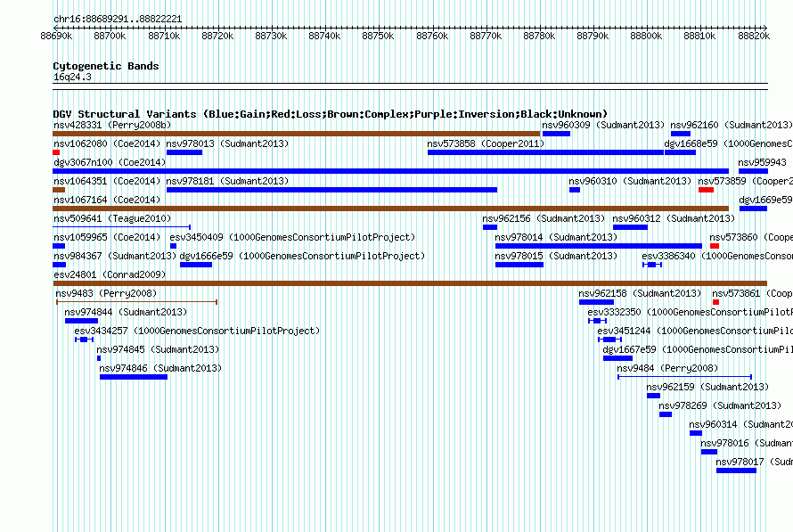The width and height of the screenshot is (793, 532).
Task: Click the Cytogenetic Bands track title
Action: pyautogui.click(x=106, y=66)
